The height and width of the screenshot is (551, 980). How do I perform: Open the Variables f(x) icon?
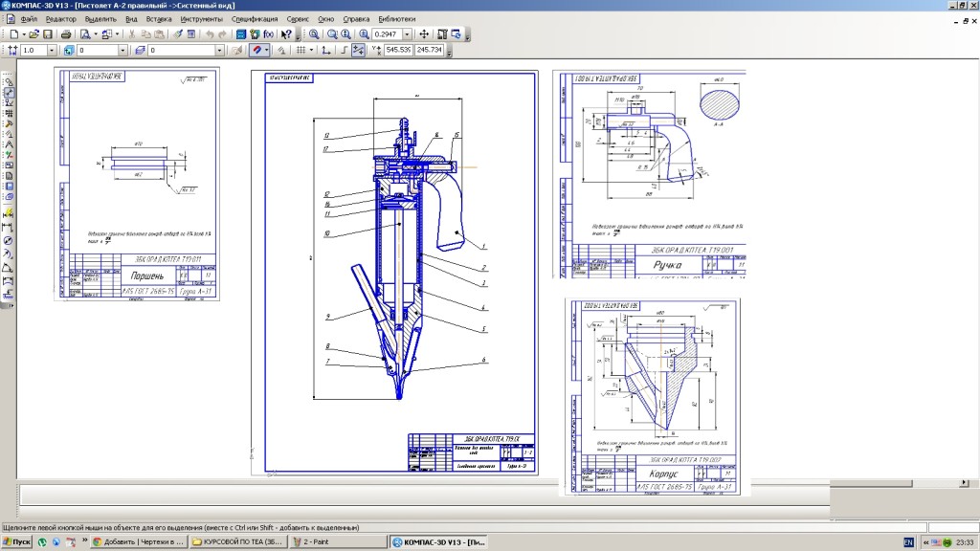[269, 34]
